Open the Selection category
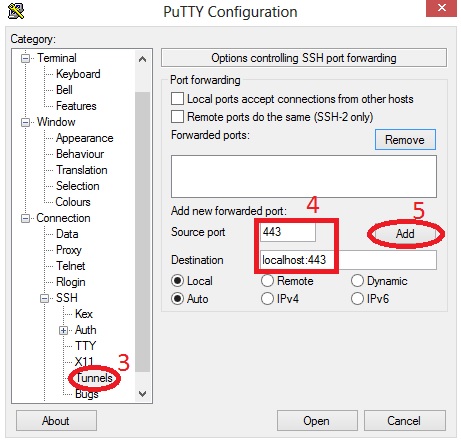 pyautogui.click(x=77, y=186)
